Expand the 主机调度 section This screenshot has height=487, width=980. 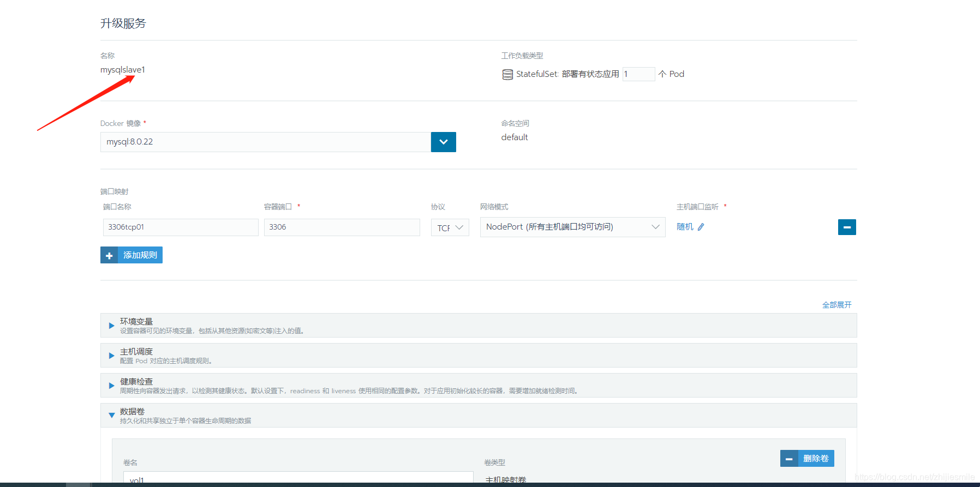[479, 356]
